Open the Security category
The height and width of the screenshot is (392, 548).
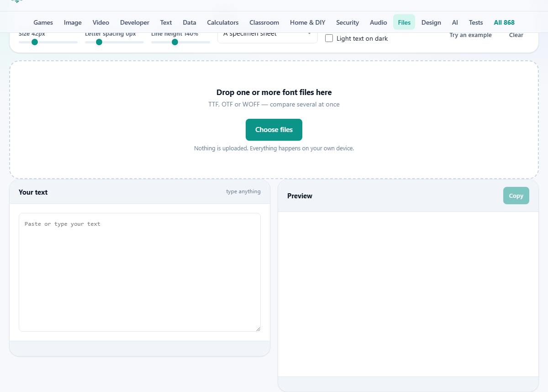(x=348, y=22)
